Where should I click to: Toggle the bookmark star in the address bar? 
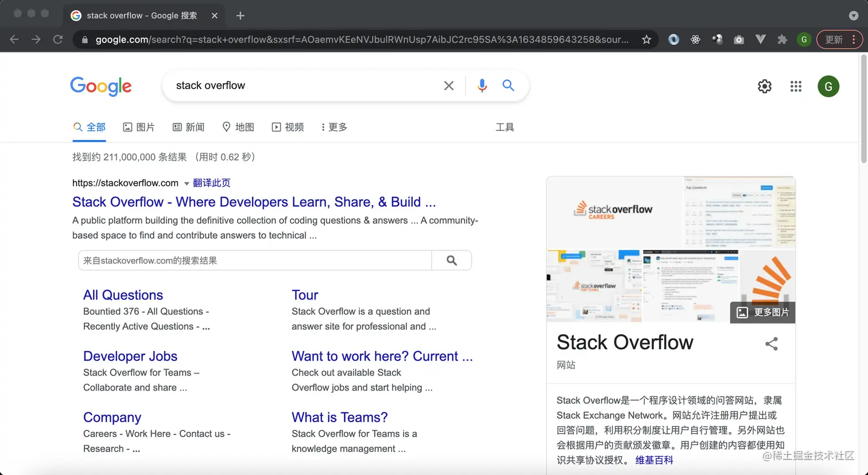click(646, 39)
